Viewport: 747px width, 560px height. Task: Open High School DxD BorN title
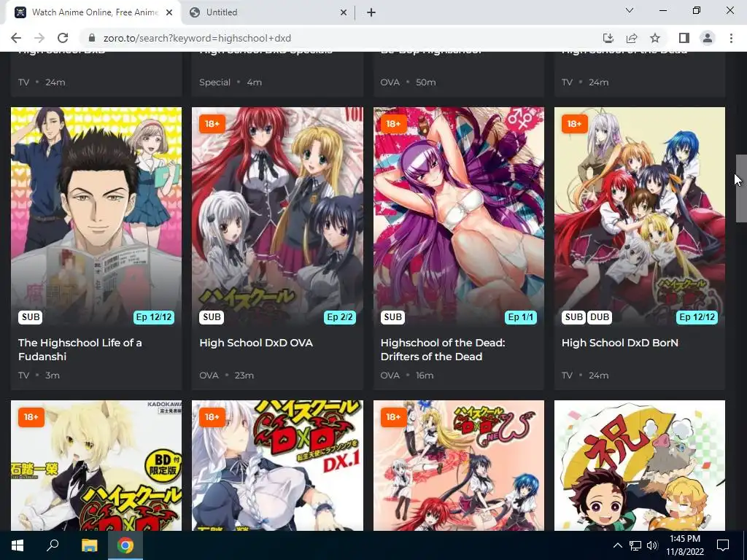point(620,343)
